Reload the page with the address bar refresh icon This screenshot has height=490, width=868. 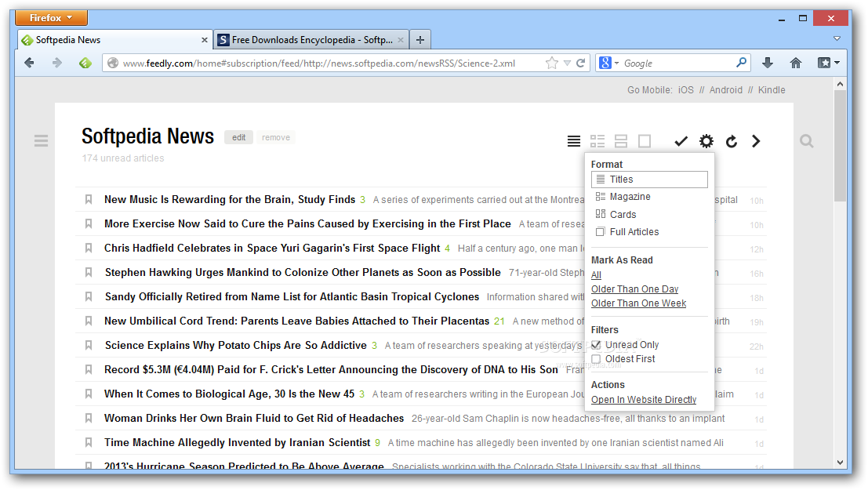581,64
